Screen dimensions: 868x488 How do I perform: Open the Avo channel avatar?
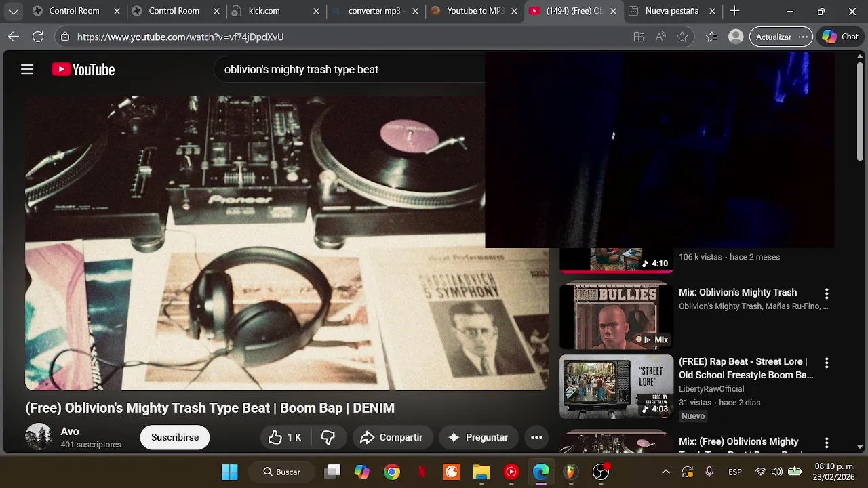click(x=39, y=437)
